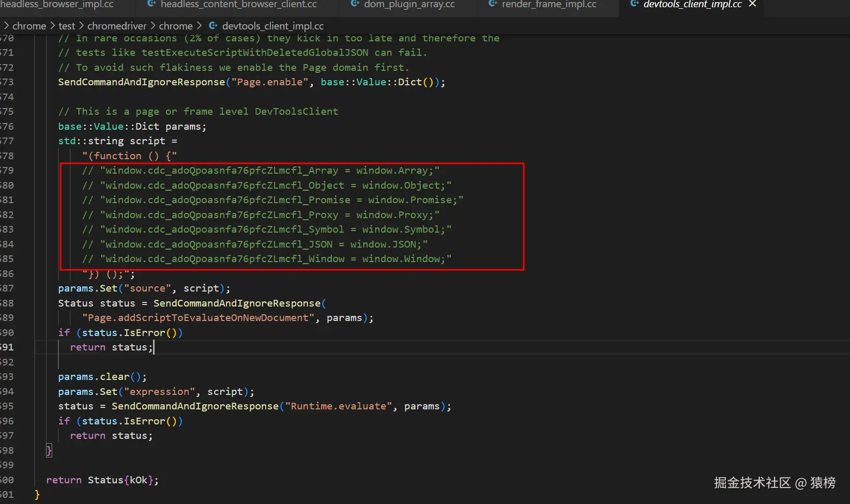Click the "(function () {" string

tap(130, 156)
